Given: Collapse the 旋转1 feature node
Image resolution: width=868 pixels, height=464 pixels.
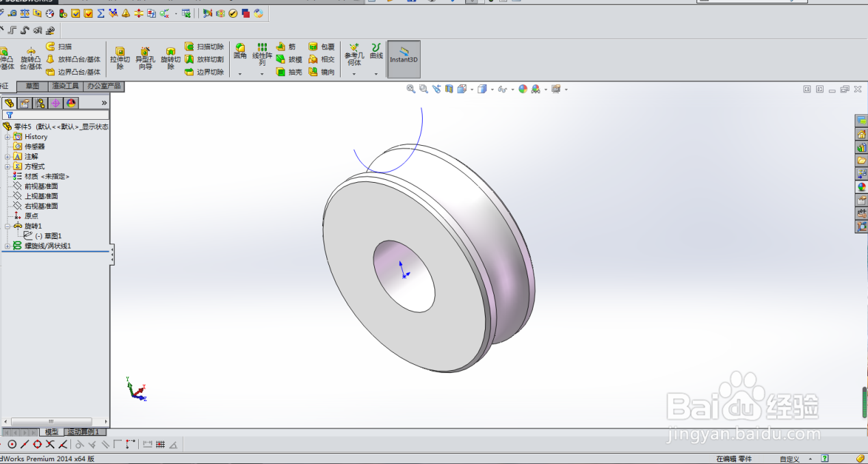Looking at the screenshot, I should tap(7, 226).
